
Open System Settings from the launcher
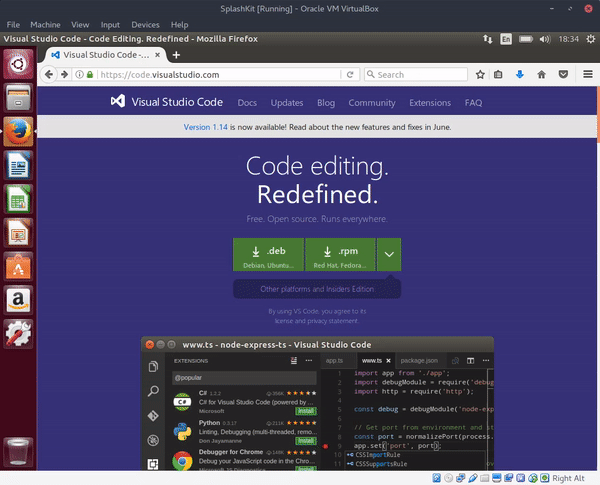click(18, 333)
